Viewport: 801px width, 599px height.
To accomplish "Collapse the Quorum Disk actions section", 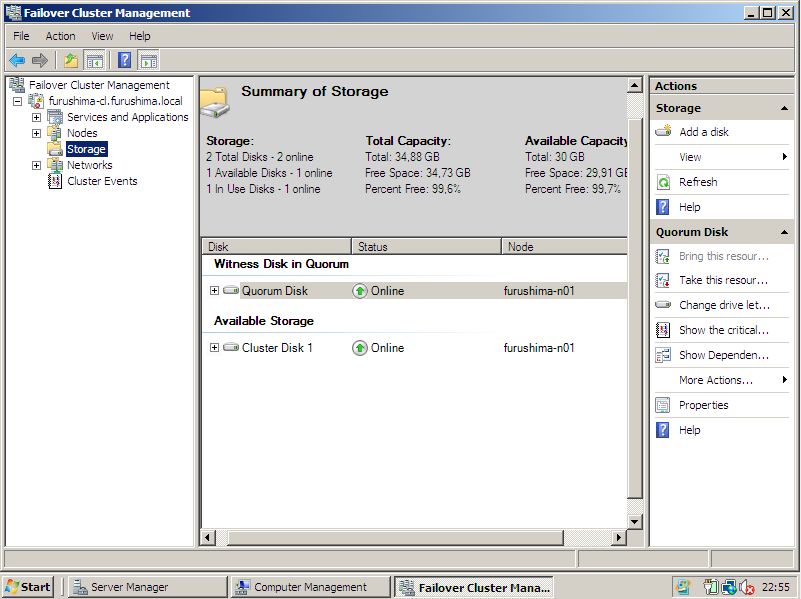I will 784,232.
